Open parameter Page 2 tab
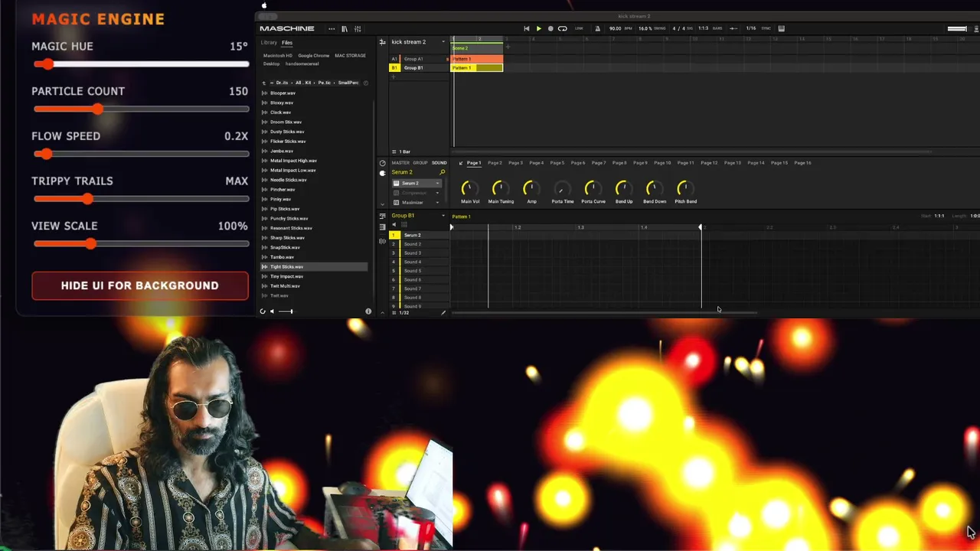The image size is (980, 551). coord(495,163)
